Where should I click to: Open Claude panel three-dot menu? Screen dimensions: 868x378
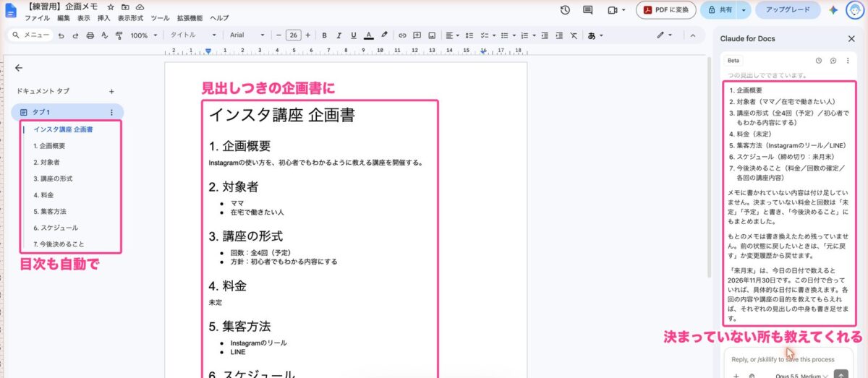pos(848,61)
